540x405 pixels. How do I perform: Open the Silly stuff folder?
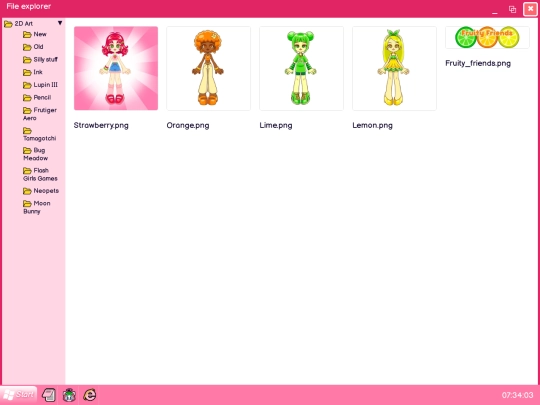[40, 60]
